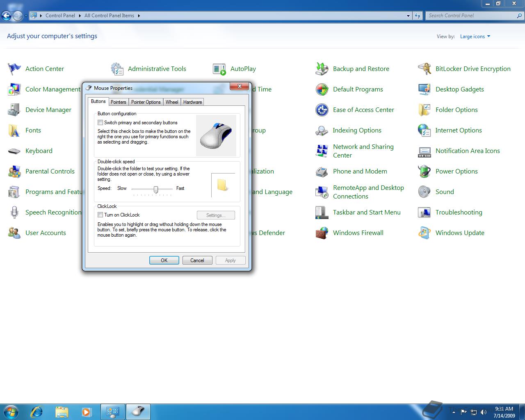The image size is (525, 420).
Task: Switch to the Wheel tab
Action: 172,102
